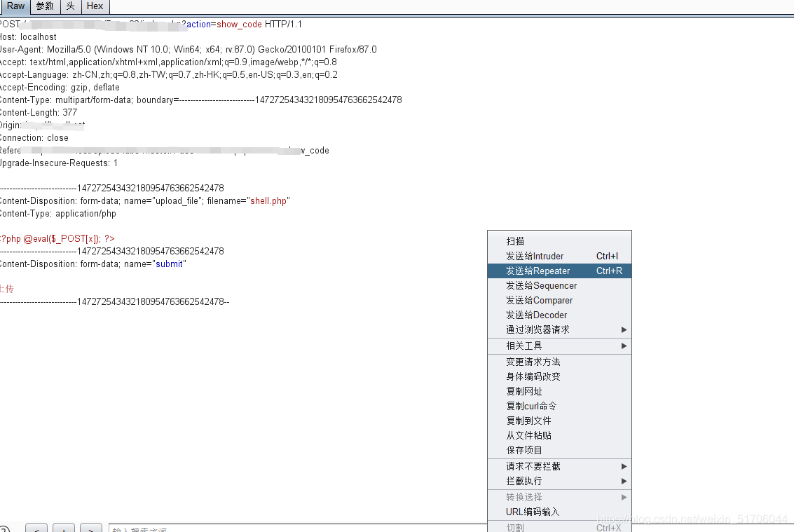Click the multipart/form-data boundary header line
This screenshot has height=532, width=794.
point(201,100)
